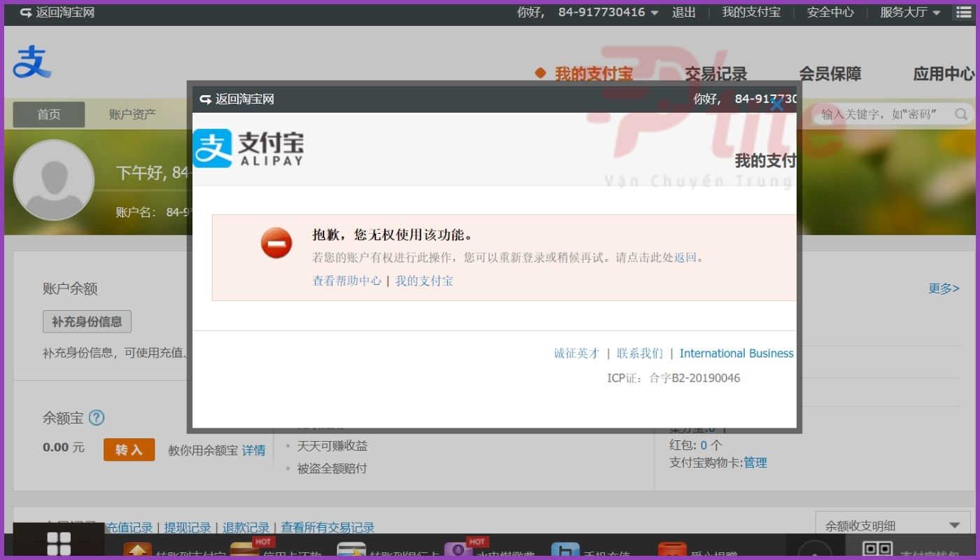This screenshot has width=980, height=560.
Task: Click 返回淘宝网 in the top page bar
Action: tap(65, 13)
